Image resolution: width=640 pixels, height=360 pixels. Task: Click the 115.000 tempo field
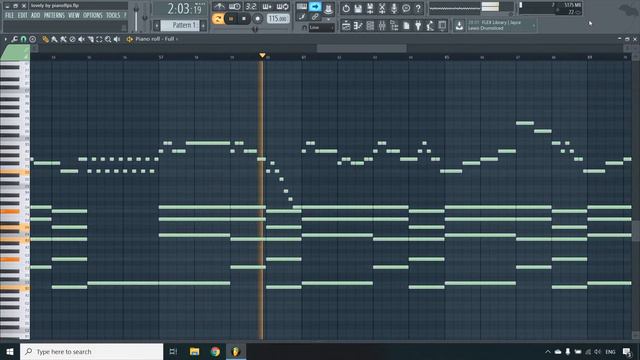pos(278,19)
